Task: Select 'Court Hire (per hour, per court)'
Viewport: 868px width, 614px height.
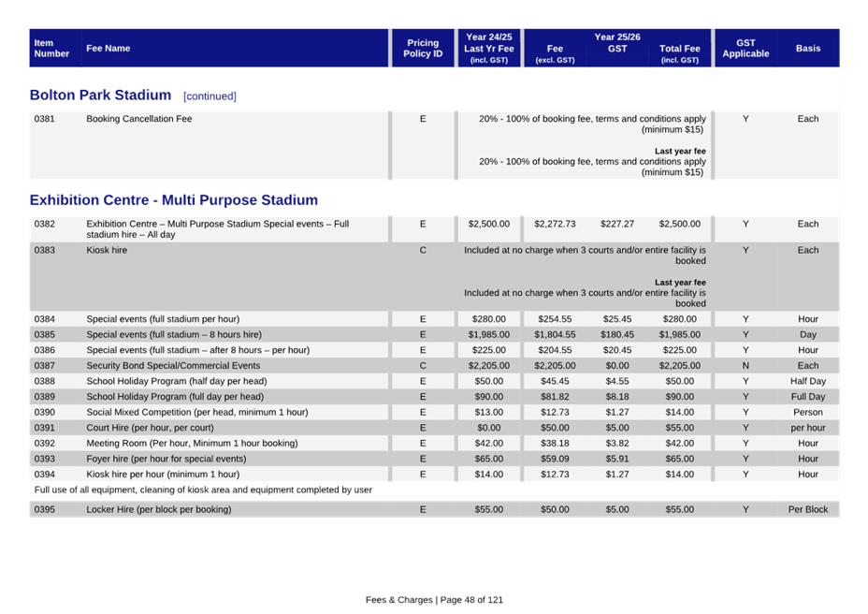Action: point(150,428)
